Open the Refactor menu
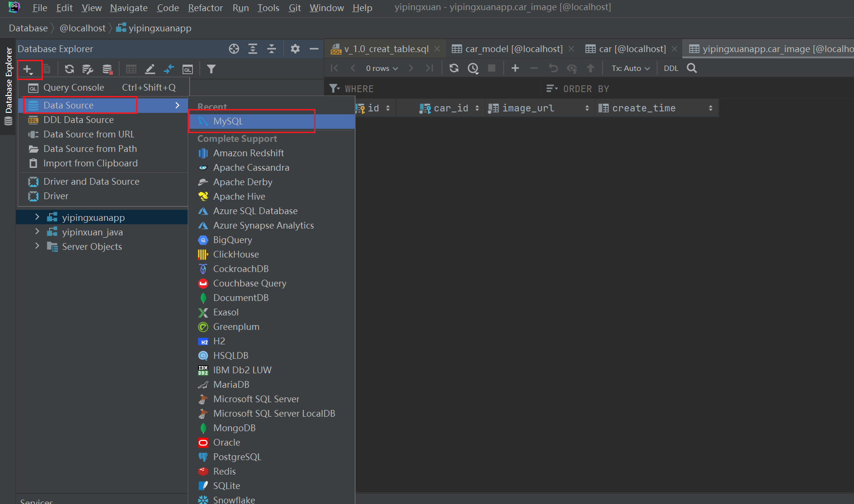 point(206,8)
